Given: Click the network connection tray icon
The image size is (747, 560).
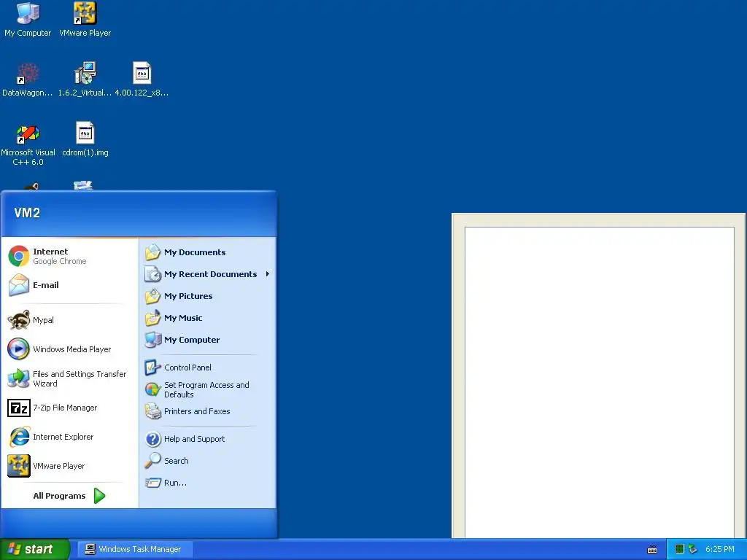Looking at the screenshot, I should 693,549.
